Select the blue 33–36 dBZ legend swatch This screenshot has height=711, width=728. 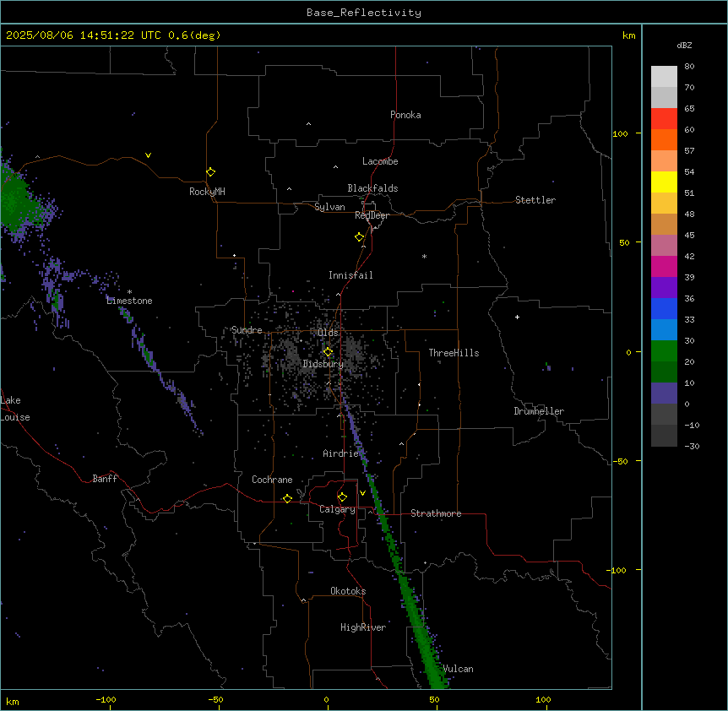click(x=664, y=308)
